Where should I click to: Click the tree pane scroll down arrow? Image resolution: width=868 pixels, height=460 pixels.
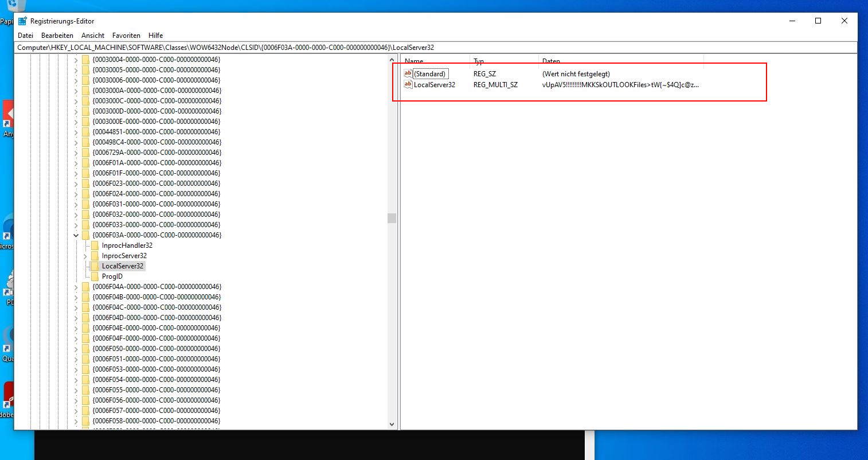[x=392, y=424]
